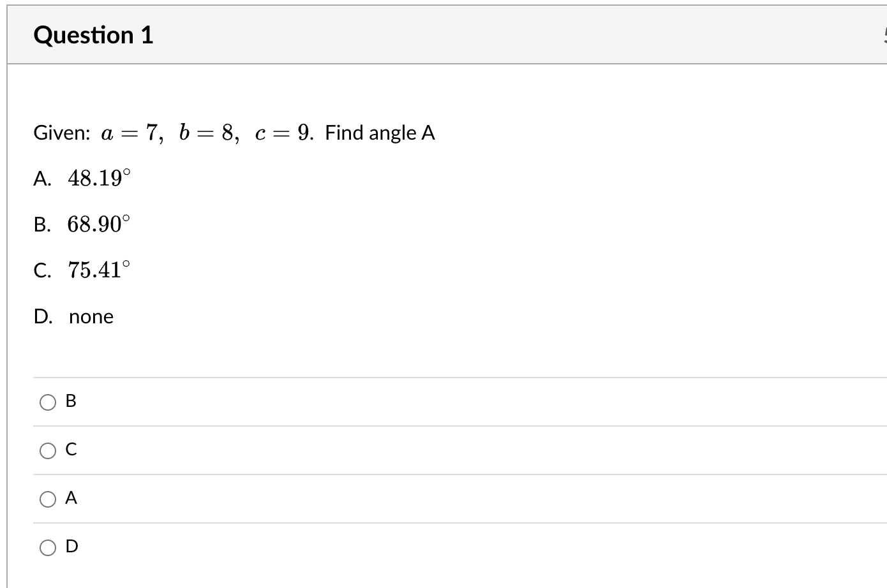Viewport: 887px width, 588px height.
Task: Click the answer label A next to its radio
Action: point(71,498)
